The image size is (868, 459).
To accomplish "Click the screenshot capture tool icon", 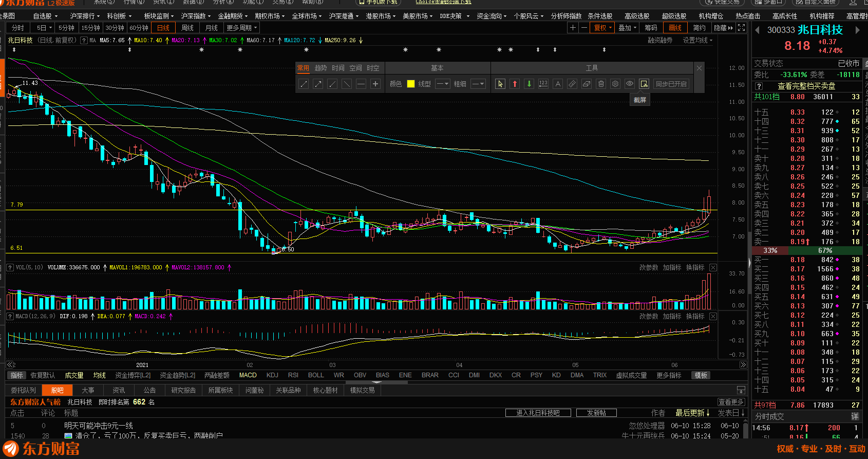I will pyautogui.click(x=644, y=84).
